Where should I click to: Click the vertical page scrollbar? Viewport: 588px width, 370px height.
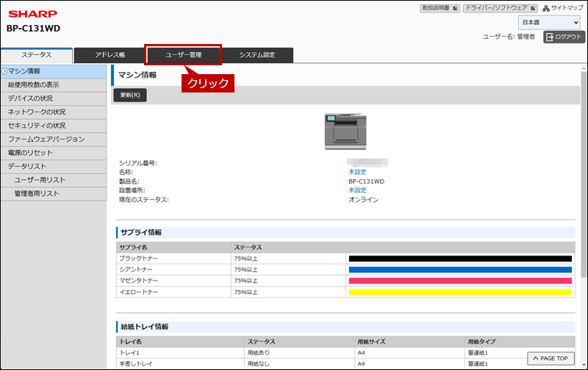(584, 174)
